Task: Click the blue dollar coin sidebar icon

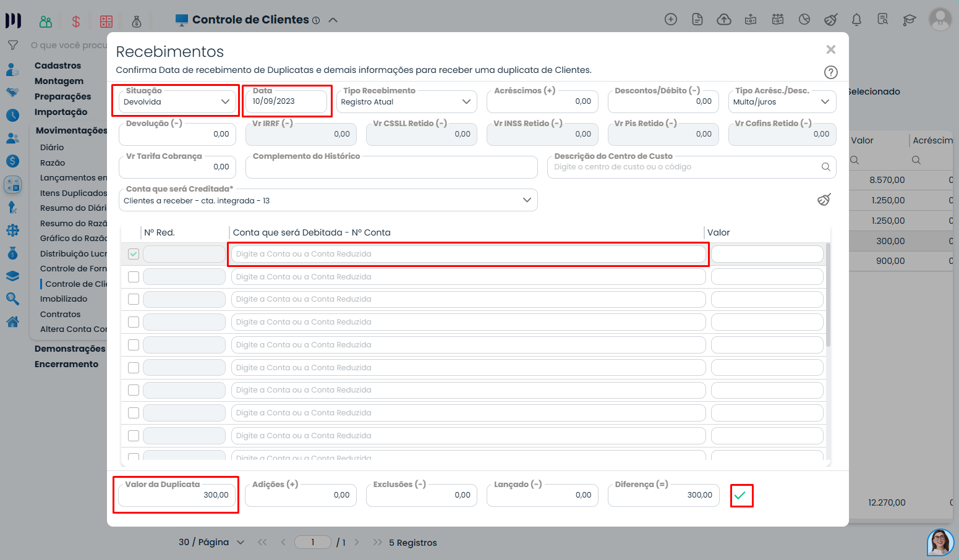Action: [x=12, y=161]
